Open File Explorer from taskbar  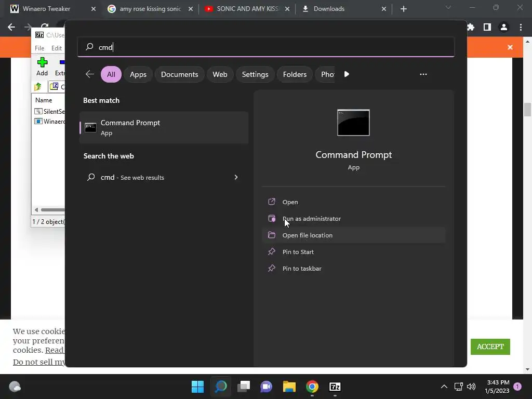pyautogui.click(x=289, y=387)
